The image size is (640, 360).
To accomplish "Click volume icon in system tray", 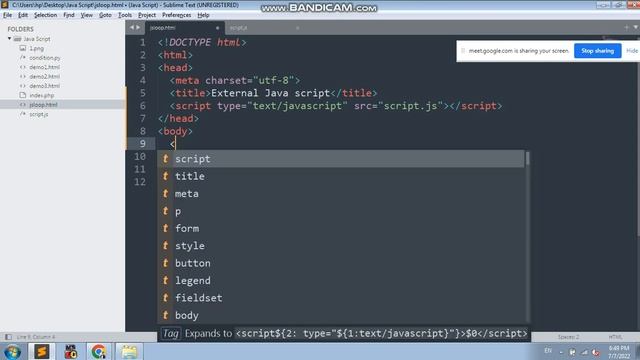I will click(x=596, y=352).
